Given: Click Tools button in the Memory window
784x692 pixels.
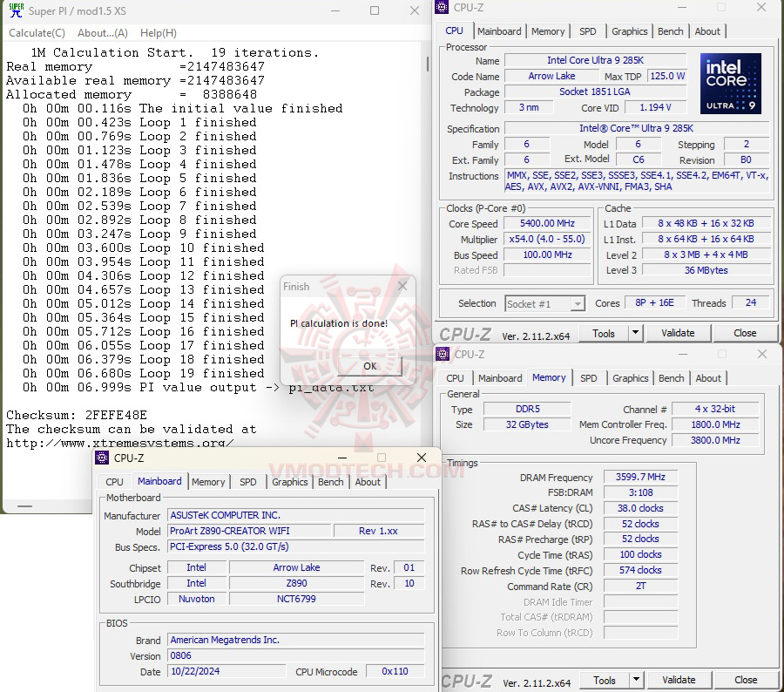Looking at the screenshot, I should [x=605, y=681].
